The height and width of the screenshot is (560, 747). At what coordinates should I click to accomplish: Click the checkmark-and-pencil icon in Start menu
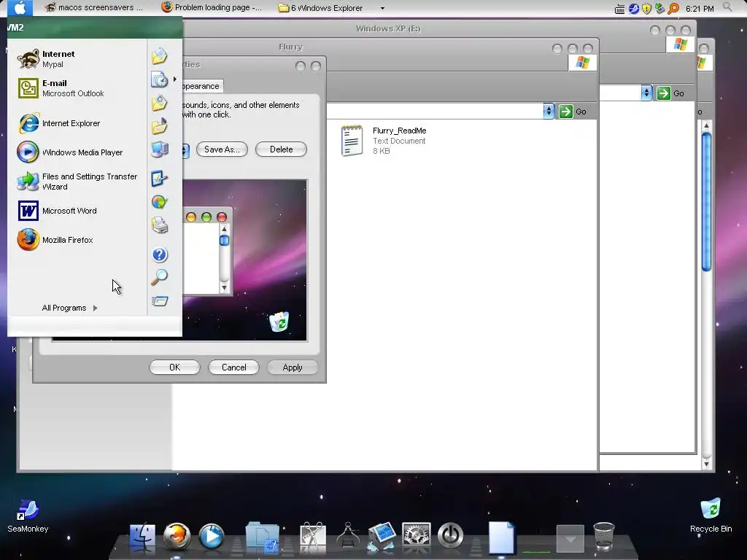point(160,179)
